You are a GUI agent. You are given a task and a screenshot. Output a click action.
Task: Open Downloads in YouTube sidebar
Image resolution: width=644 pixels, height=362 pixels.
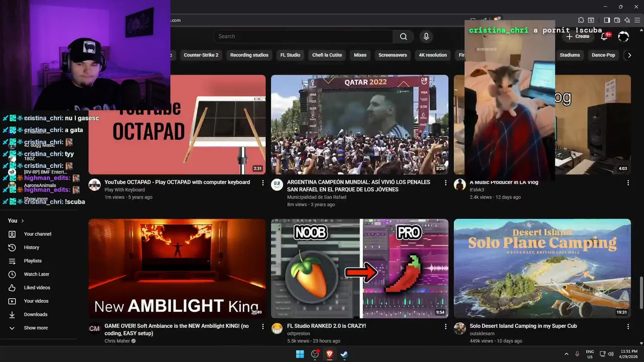click(35, 314)
